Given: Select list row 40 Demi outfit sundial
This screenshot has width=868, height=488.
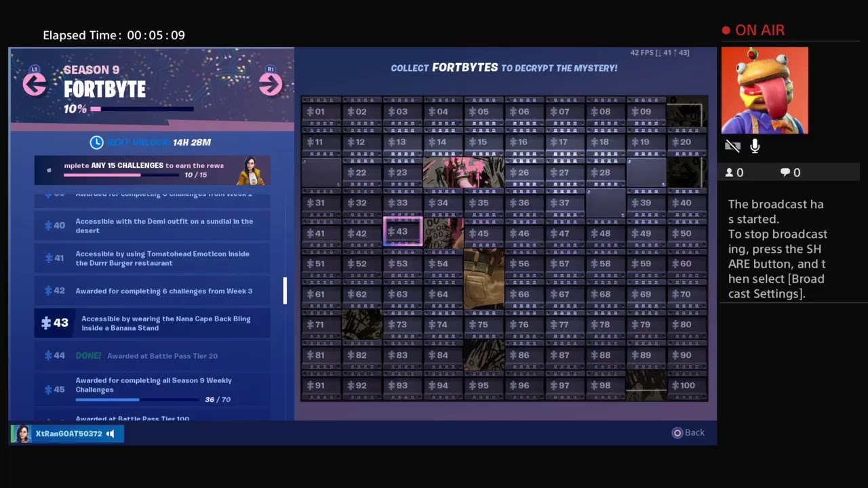Looking at the screenshot, I should [153, 226].
